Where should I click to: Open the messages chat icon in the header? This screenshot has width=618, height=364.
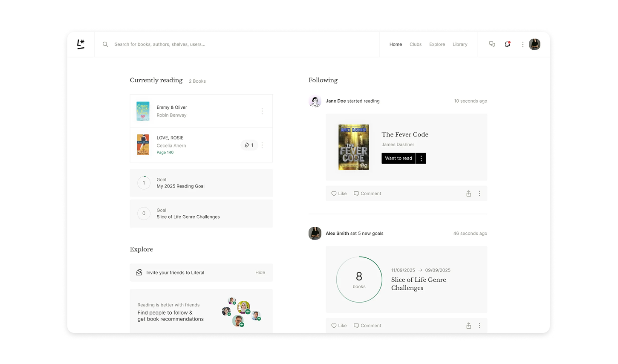pos(492,44)
